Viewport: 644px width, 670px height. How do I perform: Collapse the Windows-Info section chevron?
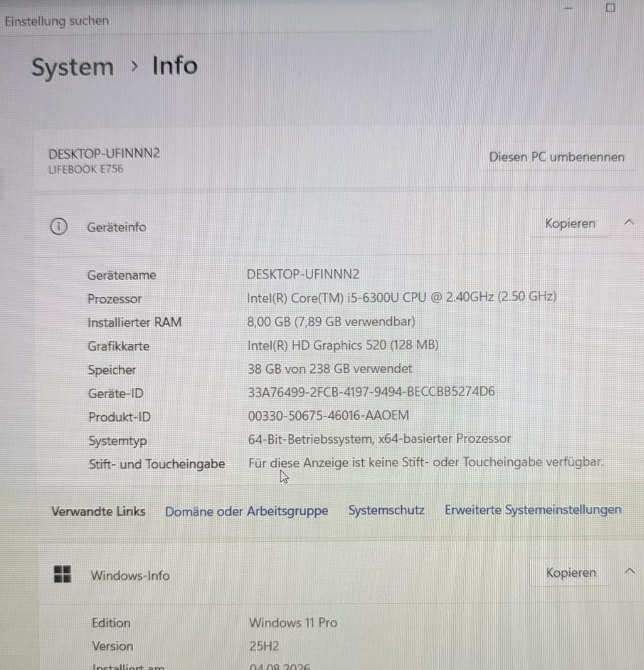click(x=630, y=571)
